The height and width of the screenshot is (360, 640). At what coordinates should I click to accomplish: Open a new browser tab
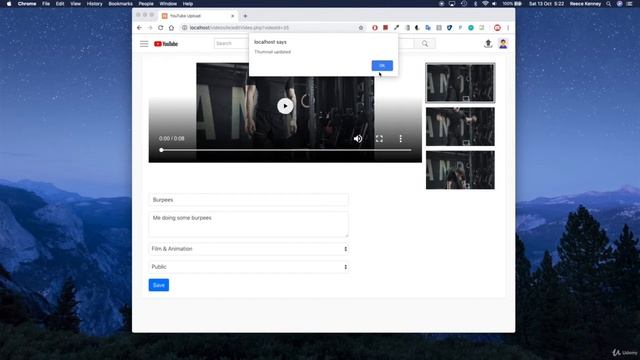(245, 16)
